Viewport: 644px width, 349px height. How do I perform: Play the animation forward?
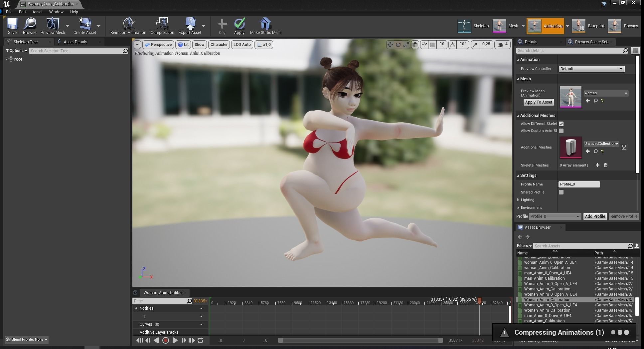[x=175, y=340]
